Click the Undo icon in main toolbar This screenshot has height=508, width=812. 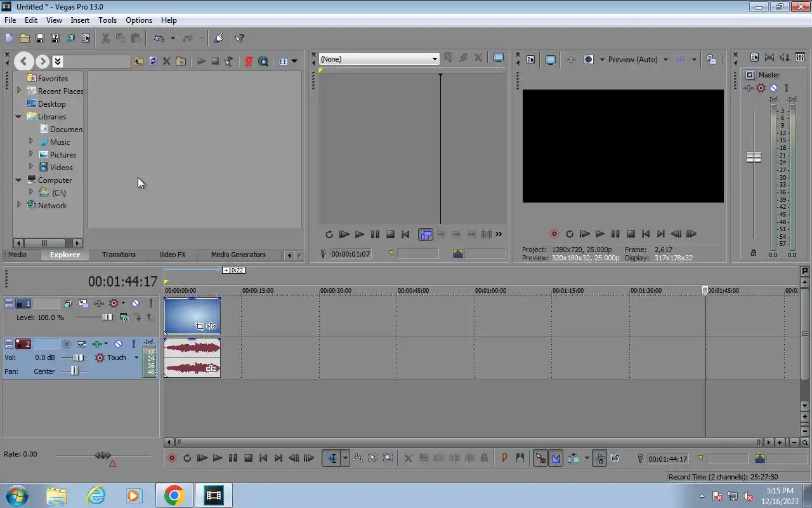pyautogui.click(x=159, y=38)
